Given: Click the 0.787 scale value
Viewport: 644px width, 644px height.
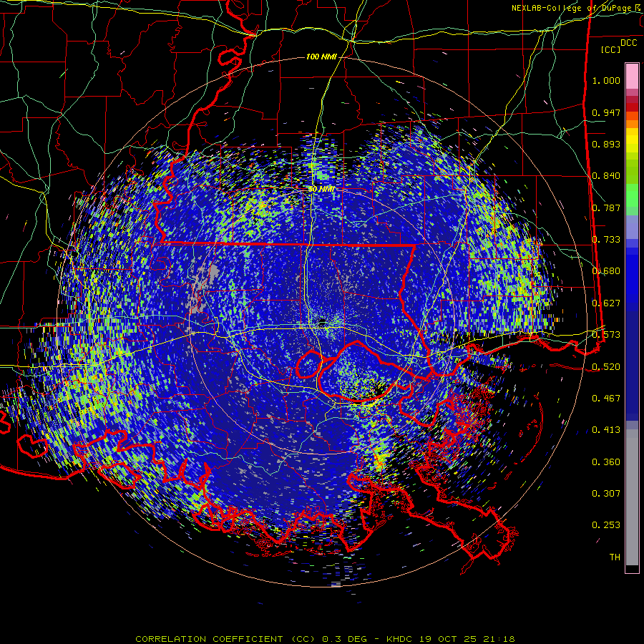Looking at the screenshot, I should [x=606, y=208].
